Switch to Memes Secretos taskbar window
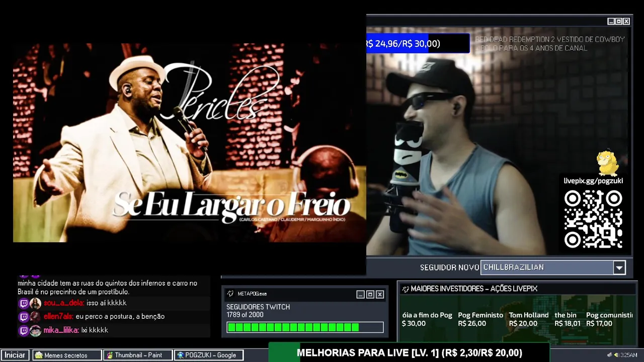 point(67,355)
